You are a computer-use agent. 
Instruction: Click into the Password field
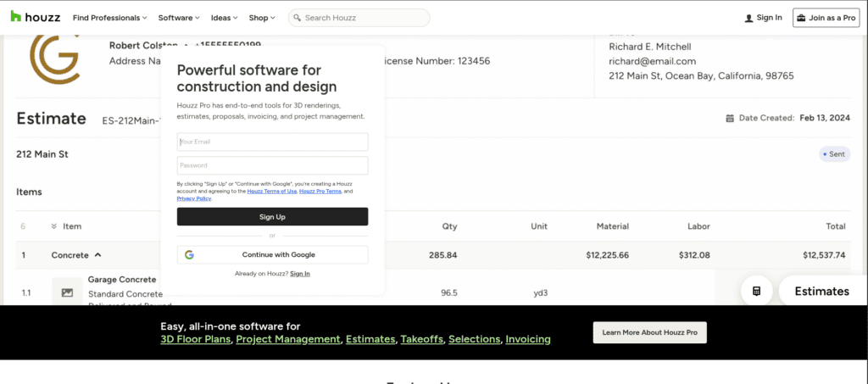click(272, 165)
